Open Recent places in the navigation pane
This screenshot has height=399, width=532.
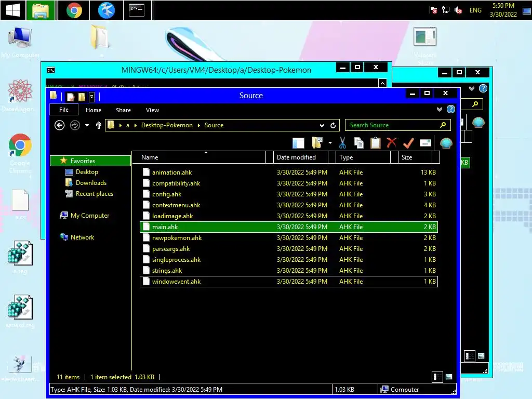pyautogui.click(x=95, y=194)
